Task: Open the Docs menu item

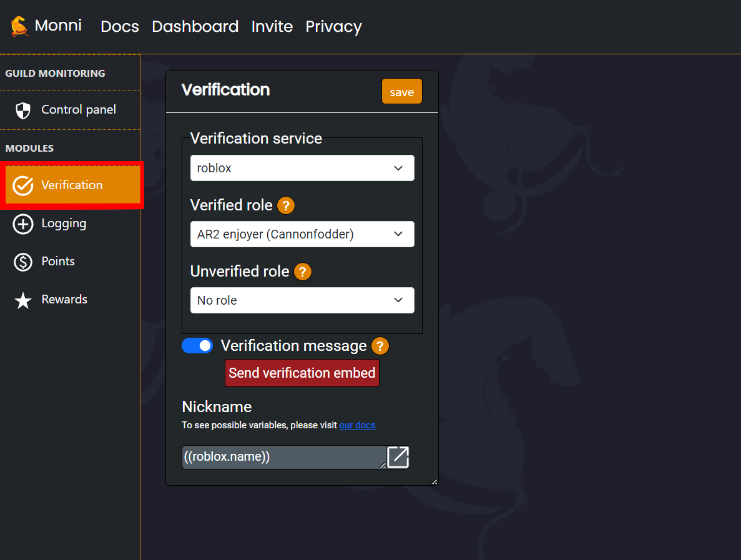Action: tap(119, 26)
